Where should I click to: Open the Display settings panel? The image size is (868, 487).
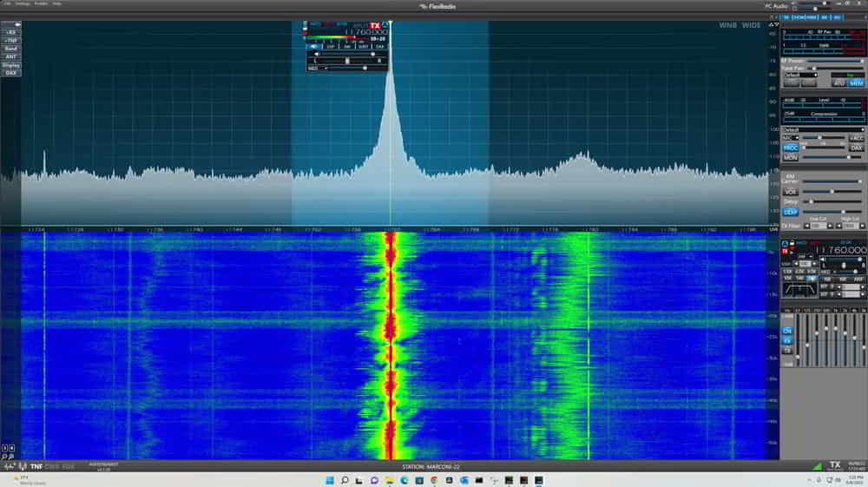10,65
